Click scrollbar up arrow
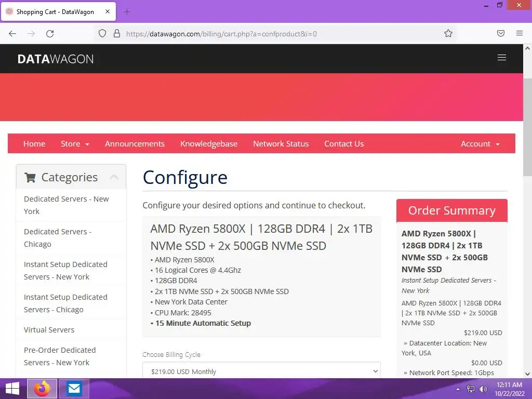 tap(527, 48)
